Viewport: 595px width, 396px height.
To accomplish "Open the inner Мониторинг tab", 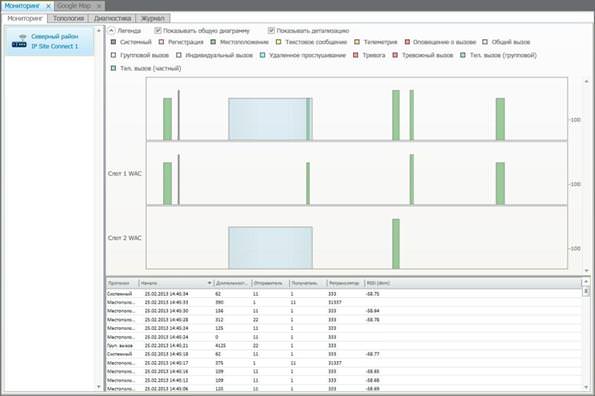I will (x=25, y=18).
